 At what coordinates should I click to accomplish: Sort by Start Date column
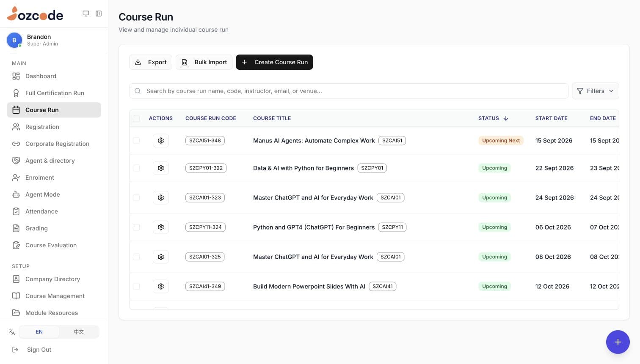pos(551,118)
